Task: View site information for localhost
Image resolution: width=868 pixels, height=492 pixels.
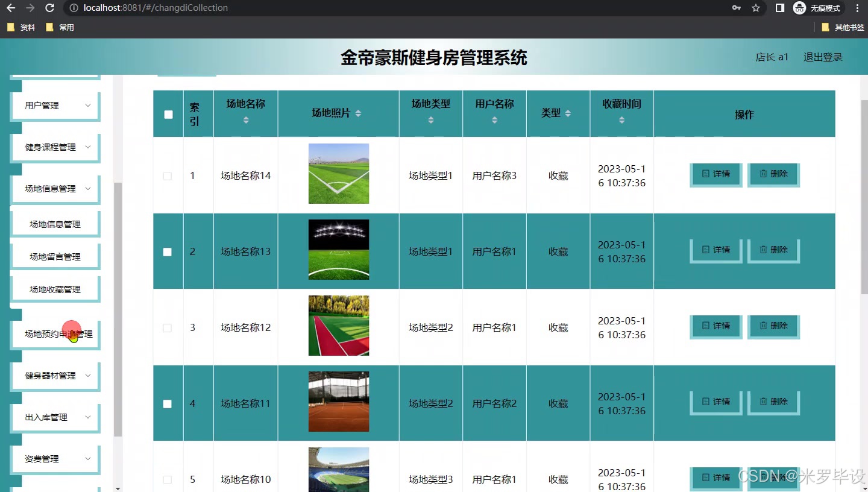Action: pos(74,8)
